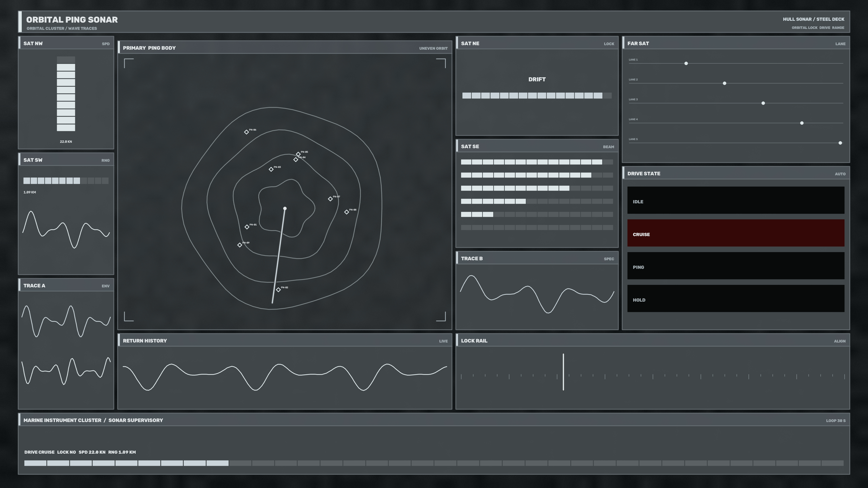868x488 pixels.
Task: Click the AUTO tag in Drive State
Action: click(x=840, y=174)
